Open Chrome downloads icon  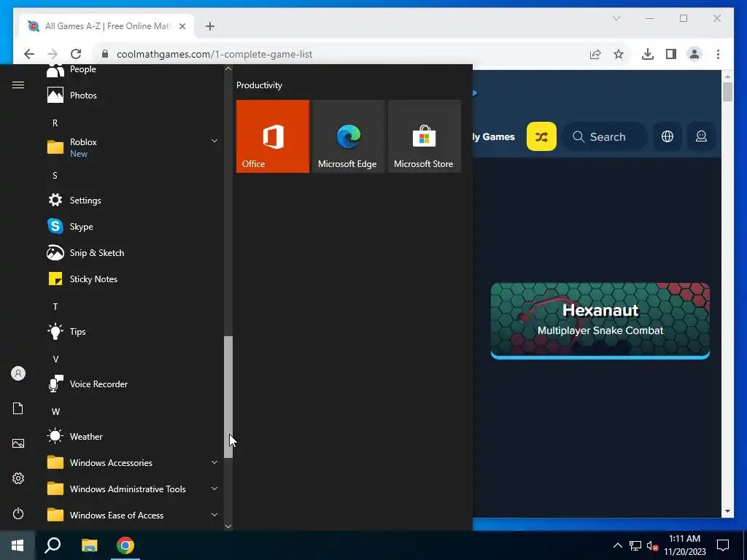click(x=648, y=54)
